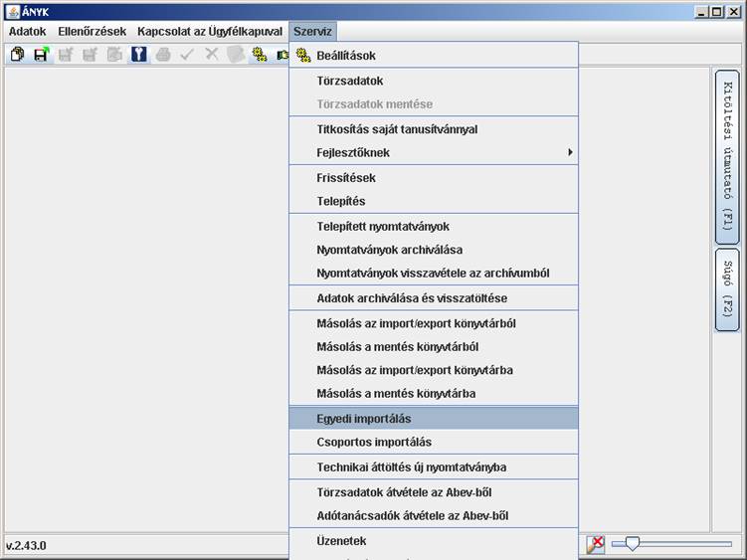Click the gears icon beside Beállítások
Image resolution: width=747 pixels, height=560 pixels.
(x=303, y=56)
